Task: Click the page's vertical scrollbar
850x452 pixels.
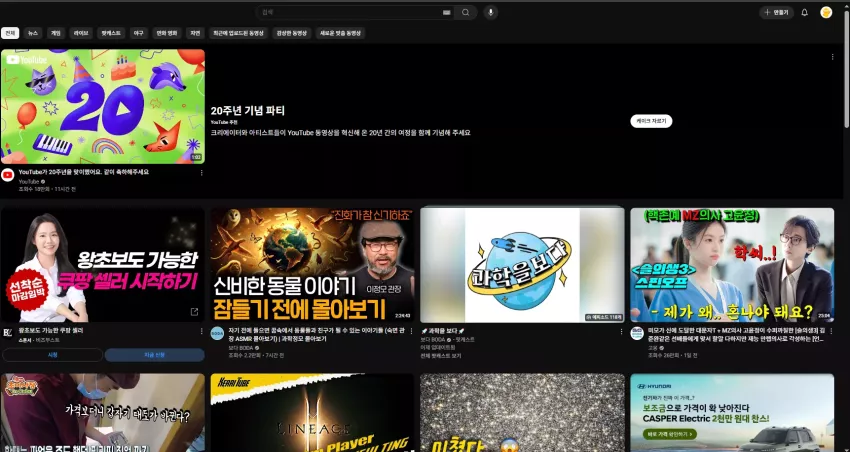Action: point(847,69)
